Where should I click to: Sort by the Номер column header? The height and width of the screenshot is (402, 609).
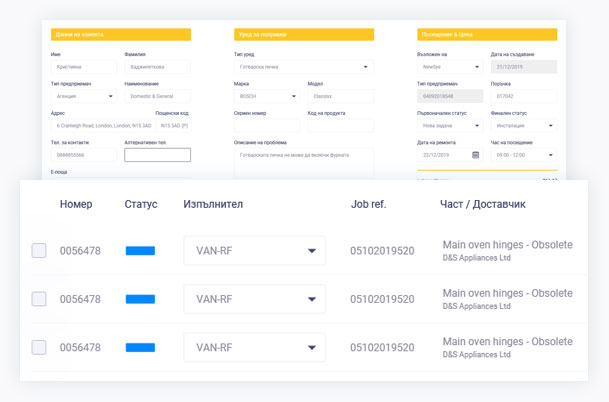coord(76,204)
